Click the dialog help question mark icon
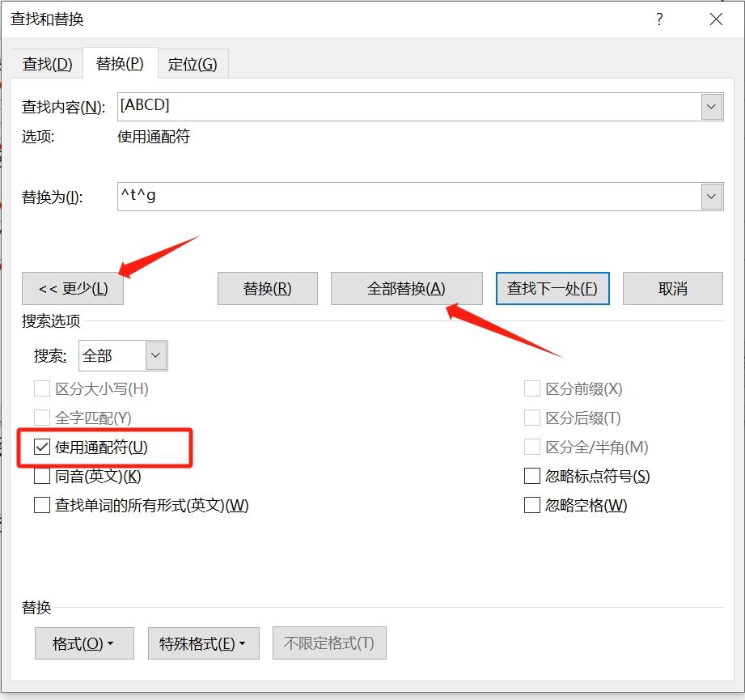The width and height of the screenshot is (745, 700). click(659, 19)
